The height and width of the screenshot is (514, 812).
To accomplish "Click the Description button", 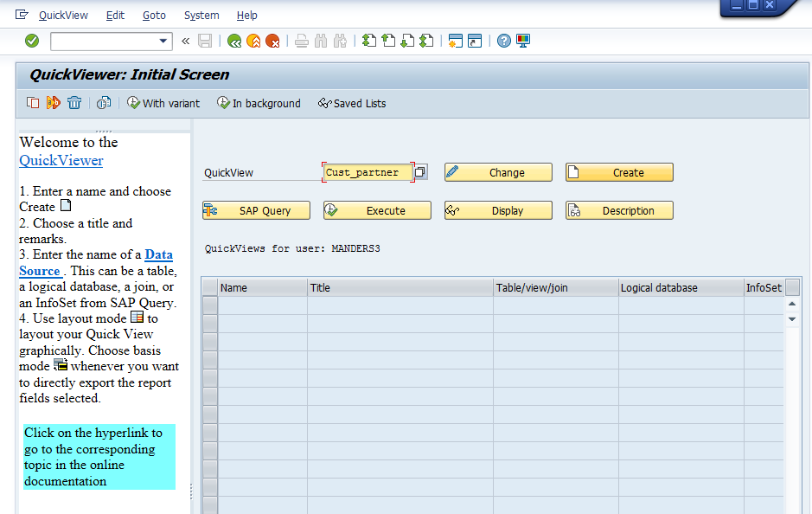I will coord(619,210).
